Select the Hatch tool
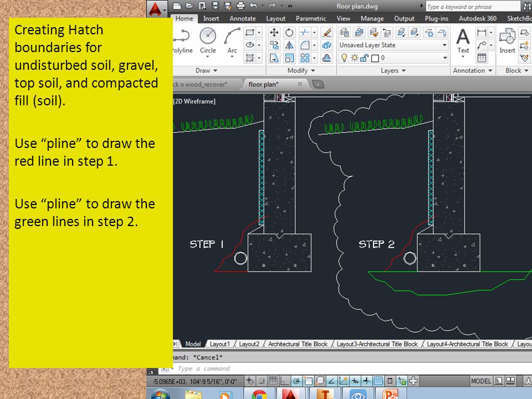532x399 pixels. point(250,58)
